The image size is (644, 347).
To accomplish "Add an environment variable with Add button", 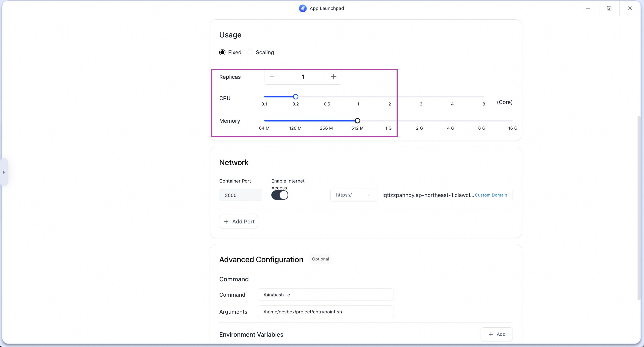I will pyautogui.click(x=497, y=334).
